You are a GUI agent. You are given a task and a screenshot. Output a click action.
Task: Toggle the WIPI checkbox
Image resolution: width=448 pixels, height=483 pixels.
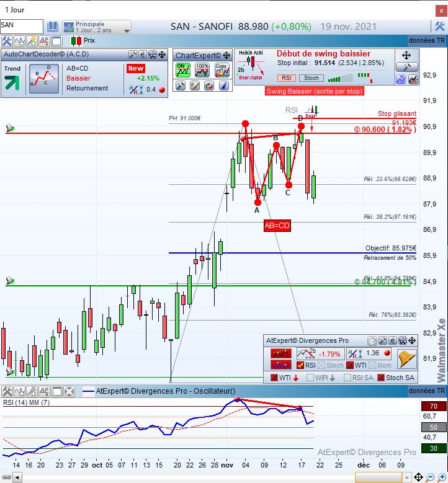[x=310, y=378]
